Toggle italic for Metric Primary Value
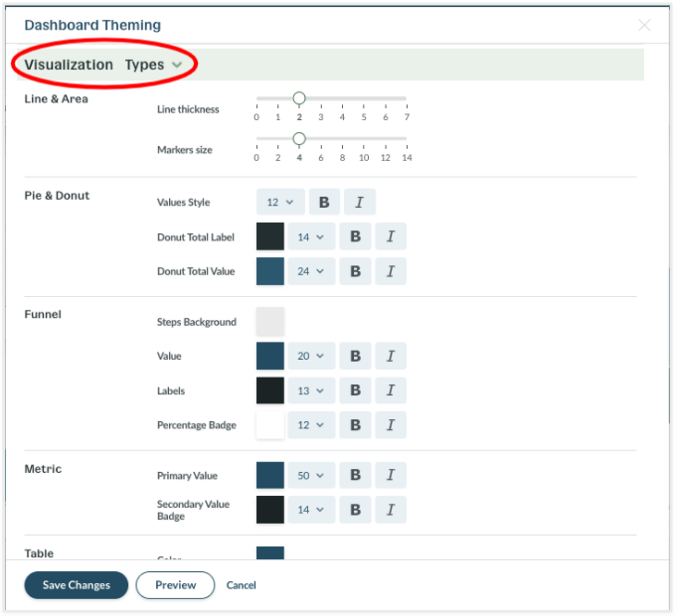The image size is (677, 616). click(x=391, y=476)
